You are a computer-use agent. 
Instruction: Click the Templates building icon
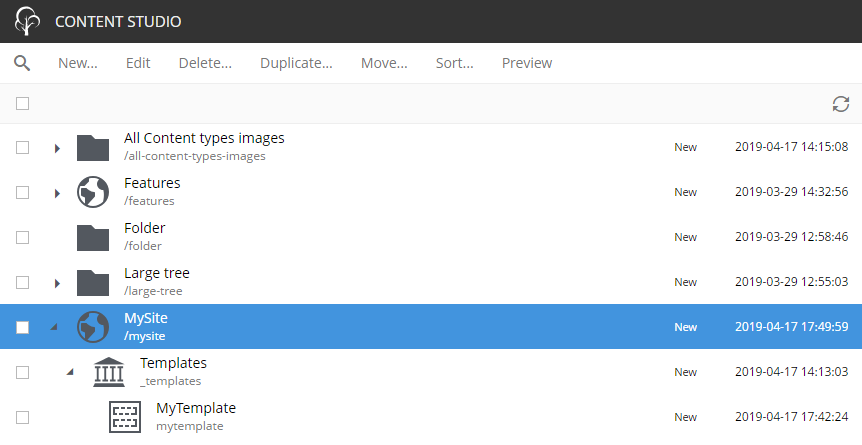click(109, 372)
